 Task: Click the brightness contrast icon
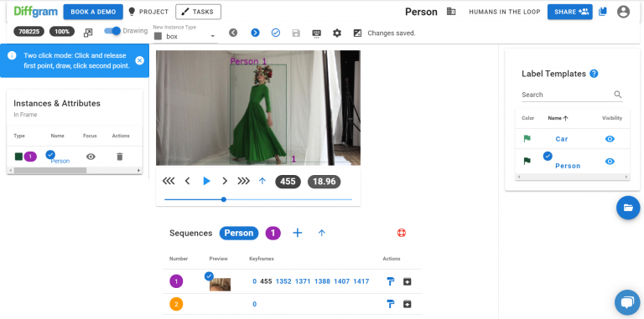pos(357,33)
